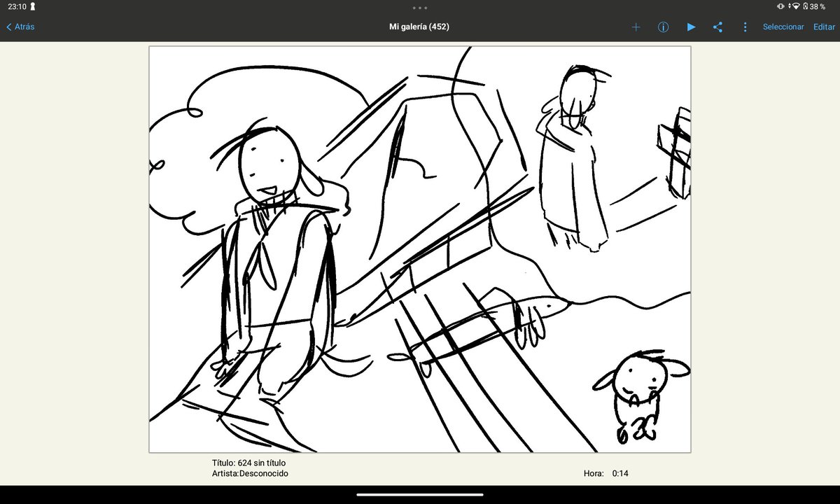This screenshot has width=840, height=504.
Task: Open the sketch in Editar mode
Action: (x=824, y=27)
